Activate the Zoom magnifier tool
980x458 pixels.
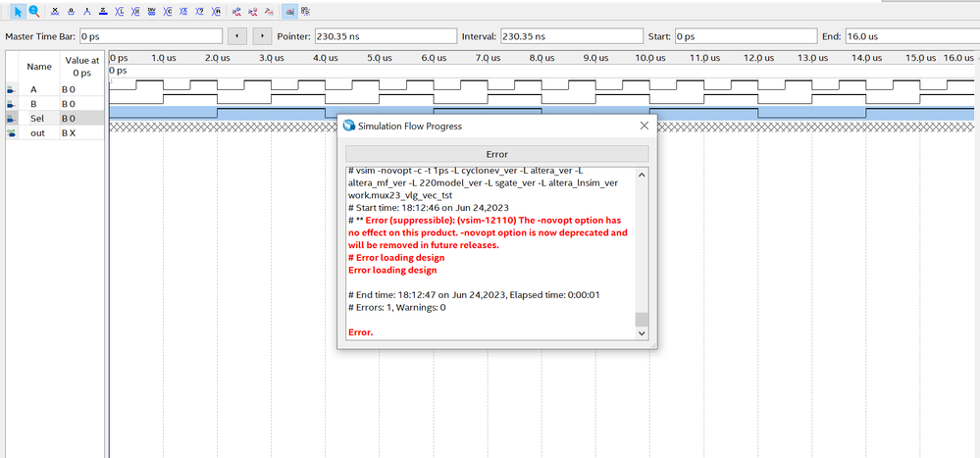pyautogui.click(x=34, y=11)
